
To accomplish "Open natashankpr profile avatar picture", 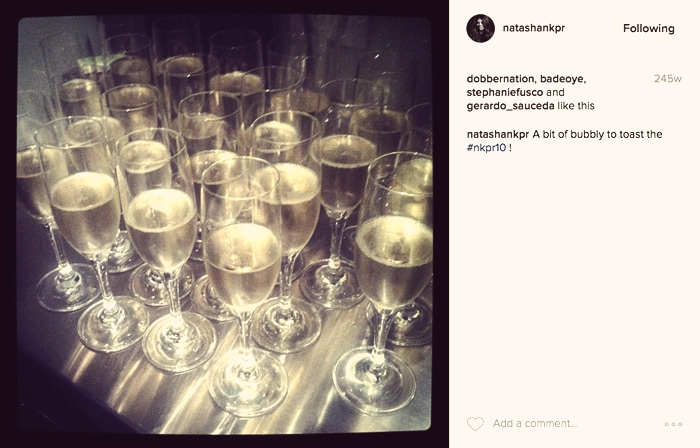I will click(x=480, y=28).
